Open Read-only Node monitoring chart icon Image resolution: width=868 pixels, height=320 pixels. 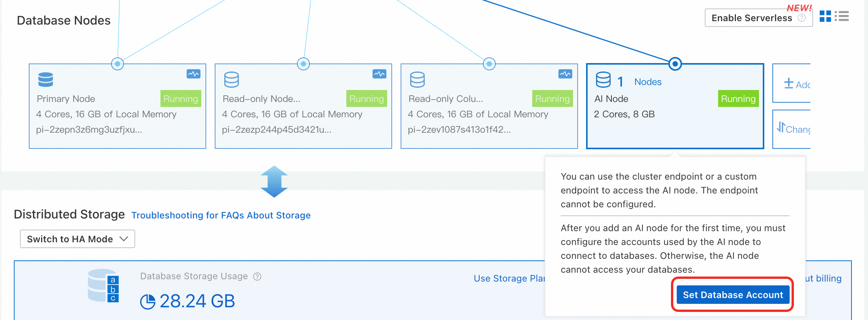coord(379,74)
